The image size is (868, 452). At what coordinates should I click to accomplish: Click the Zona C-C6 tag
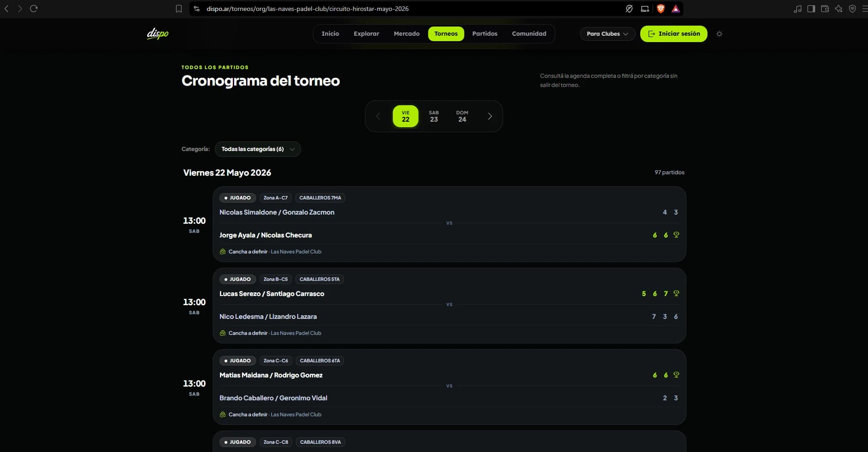(x=276, y=361)
